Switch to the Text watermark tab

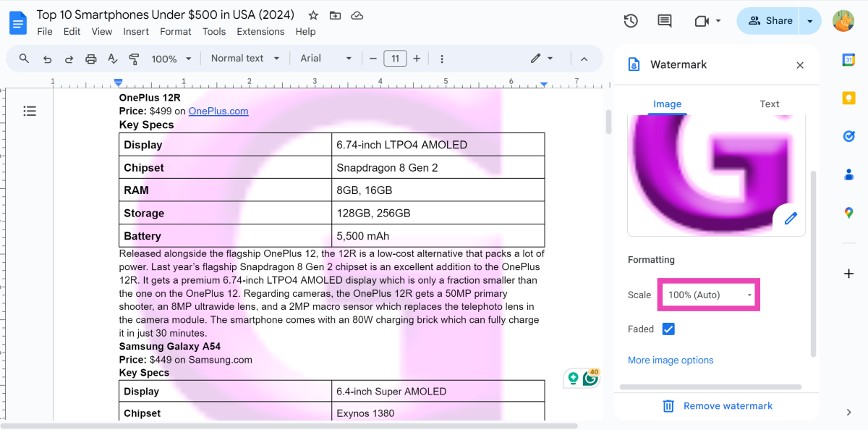[769, 104]
